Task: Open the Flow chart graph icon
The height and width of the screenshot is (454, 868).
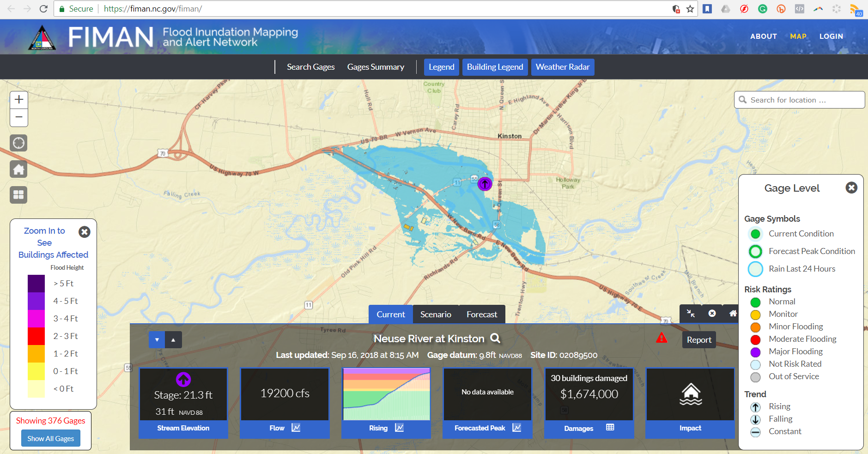Action: click(295, 428)
